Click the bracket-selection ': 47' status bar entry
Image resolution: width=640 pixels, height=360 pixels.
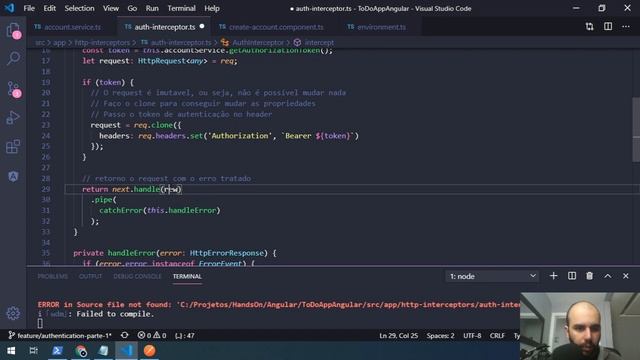point(185,336)
